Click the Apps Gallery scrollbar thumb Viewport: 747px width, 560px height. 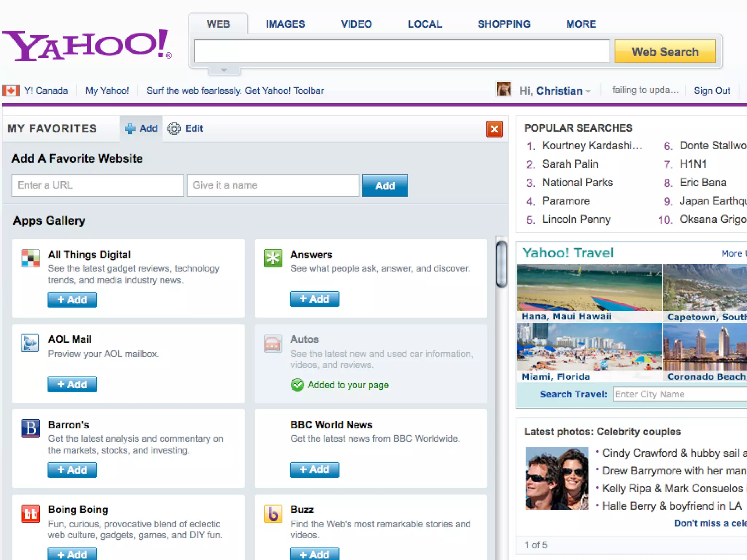click(502, 264)
